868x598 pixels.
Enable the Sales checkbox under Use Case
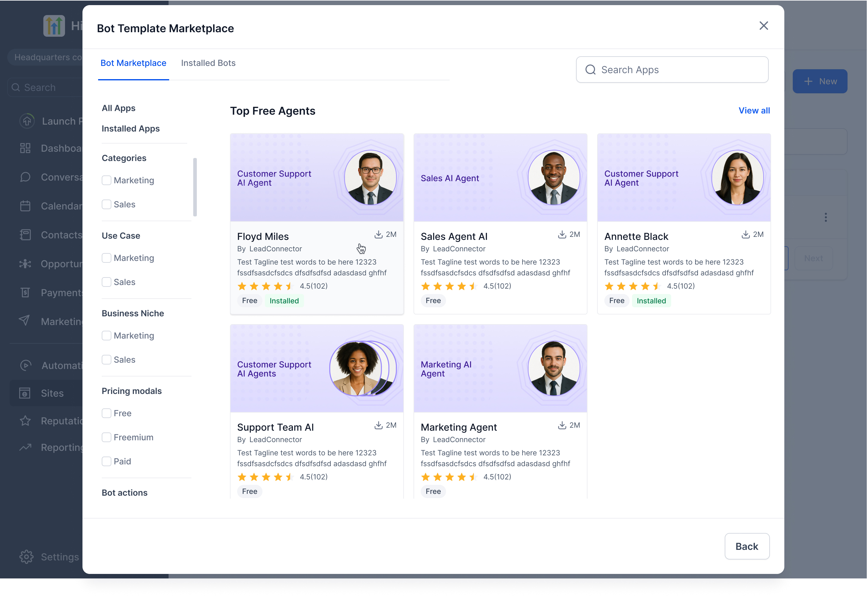pos(107,282)
